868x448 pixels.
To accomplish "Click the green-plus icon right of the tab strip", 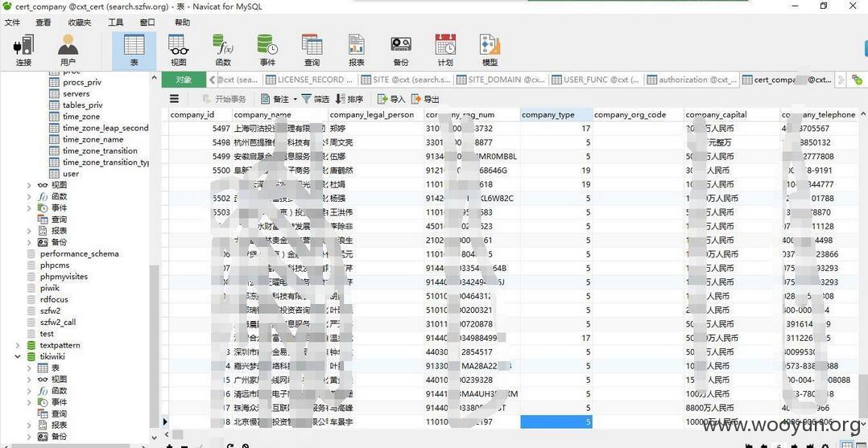I will pos(857,80).
